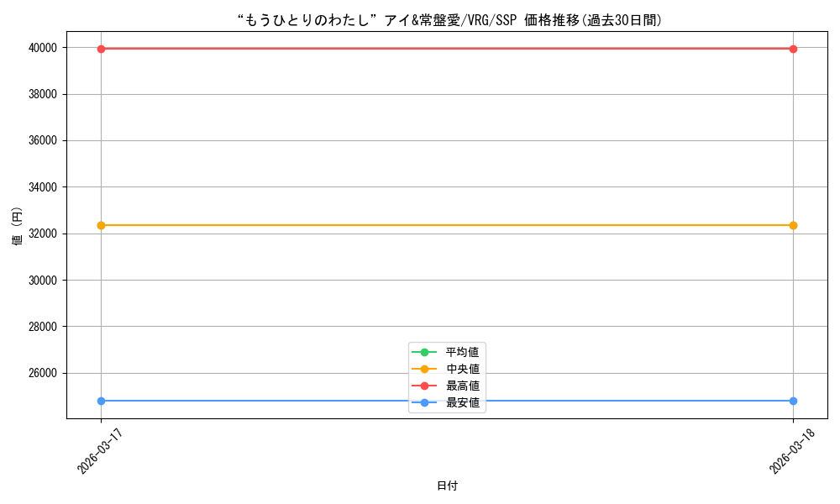Select the green 平均値 legend marker
The height and width of the screenshot is (504, 840).
click(424, 352)
